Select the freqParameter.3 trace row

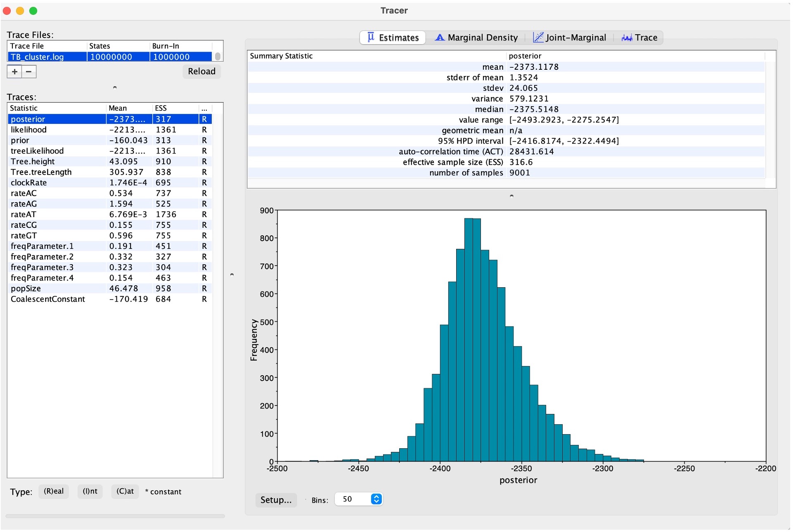point(110,267)
